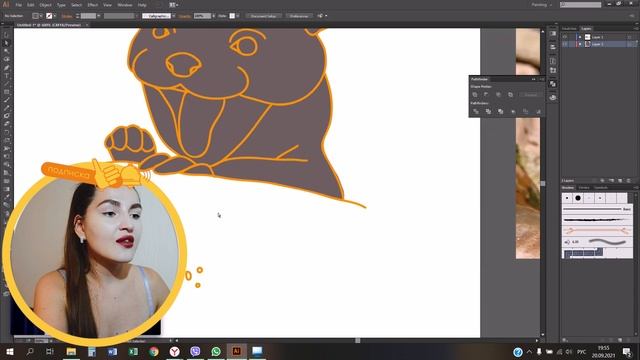
Task: Click Crop in Pathfinders row
Action: (513, 111)
